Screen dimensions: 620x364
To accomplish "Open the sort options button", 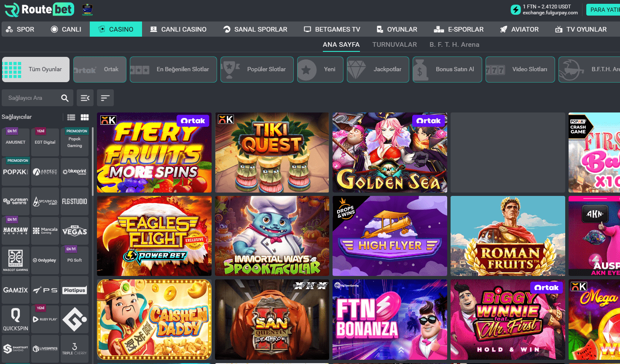I will (x=105, y=98).
